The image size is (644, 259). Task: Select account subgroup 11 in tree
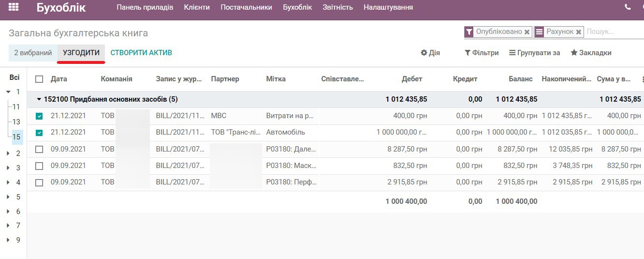[x=16, y=107]
